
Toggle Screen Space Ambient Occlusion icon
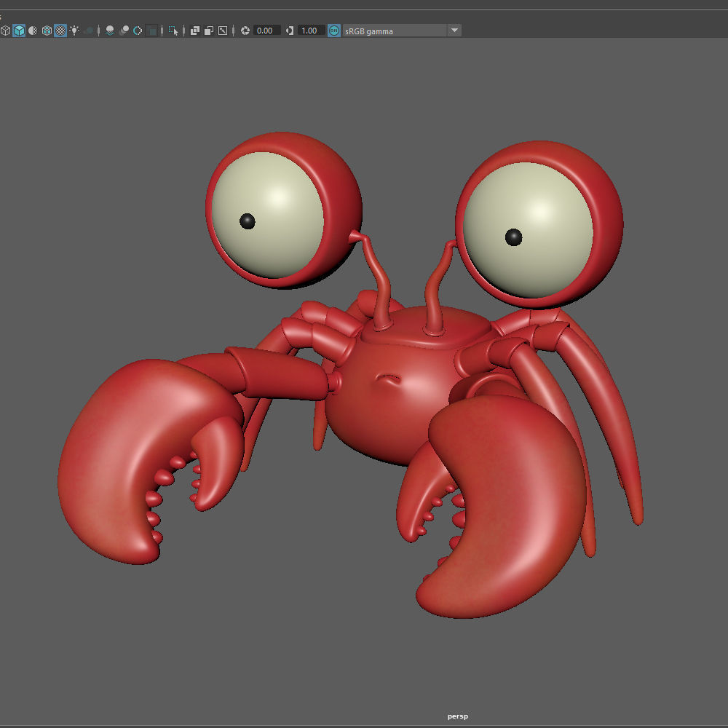click(x=110, y=31)
